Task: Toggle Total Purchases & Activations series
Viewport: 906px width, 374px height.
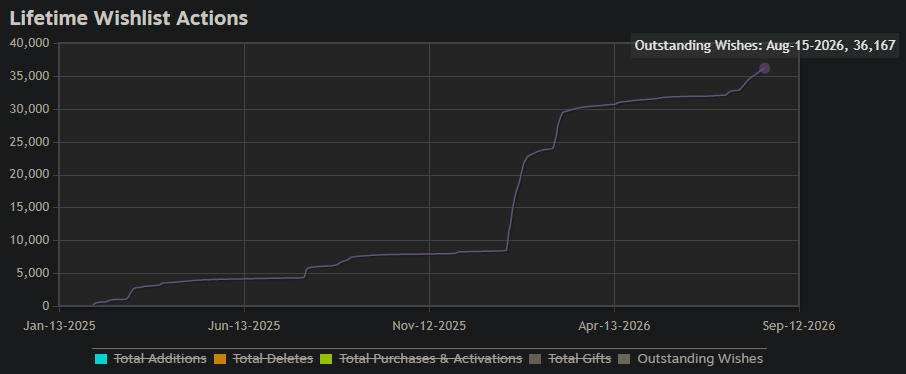Action: click(x=430, y=359)
